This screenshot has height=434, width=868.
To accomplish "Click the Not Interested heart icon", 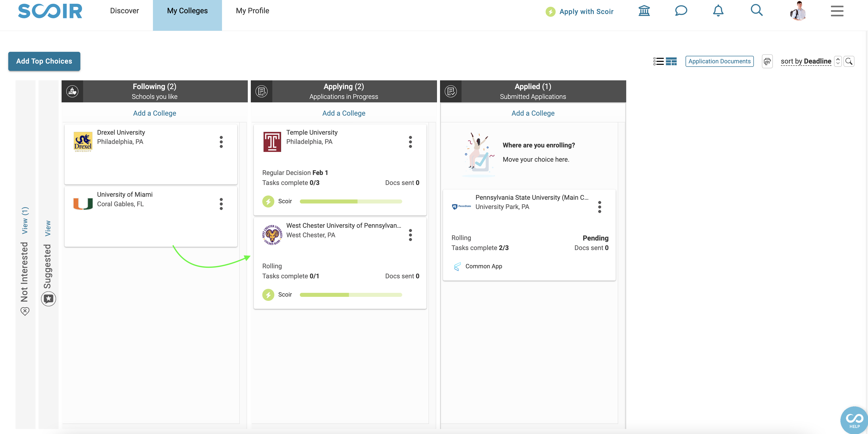I will click(x=25, y=311).
